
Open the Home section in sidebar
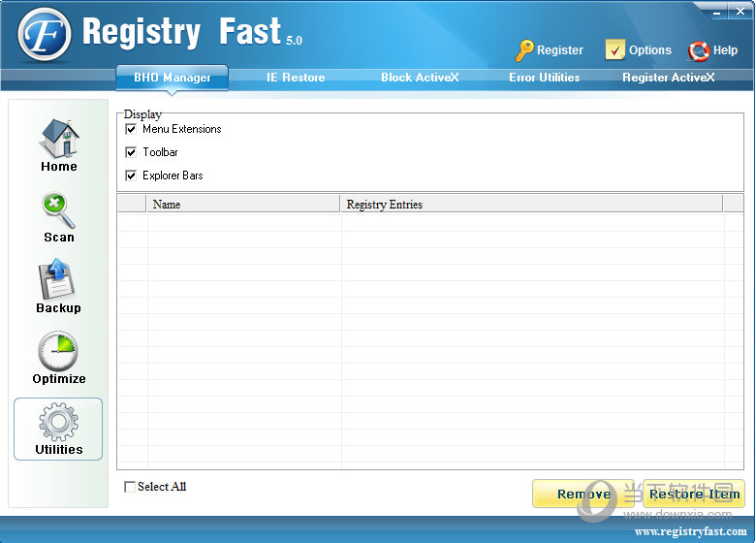coord(59,145)
